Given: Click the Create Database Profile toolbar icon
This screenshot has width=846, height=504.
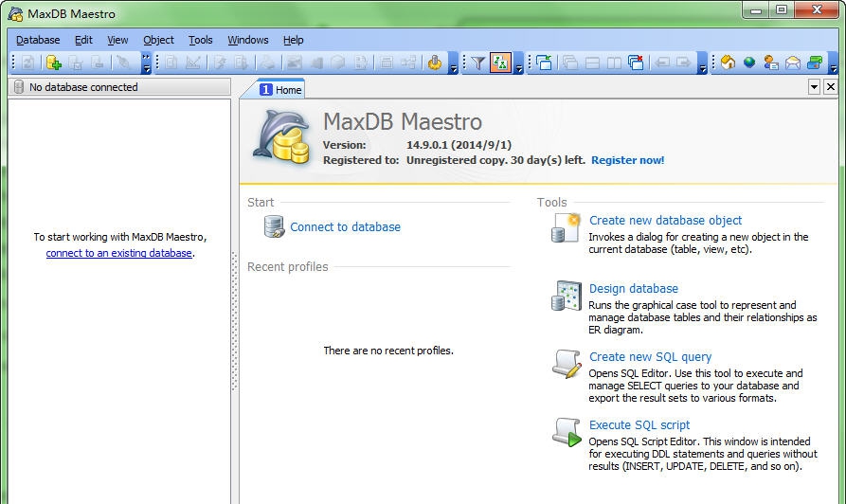Looking at the screenshot, I should [53, 63].
